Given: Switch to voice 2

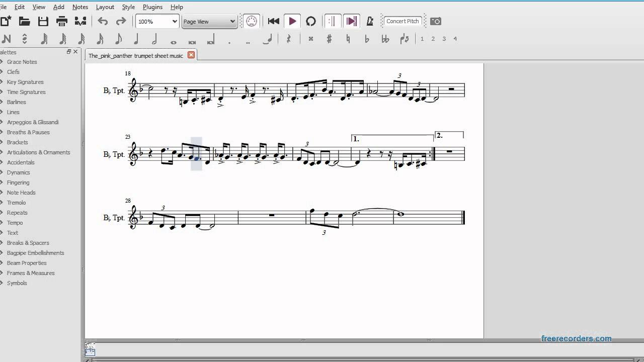Looking at the screenshot, I should click(433, 39).
